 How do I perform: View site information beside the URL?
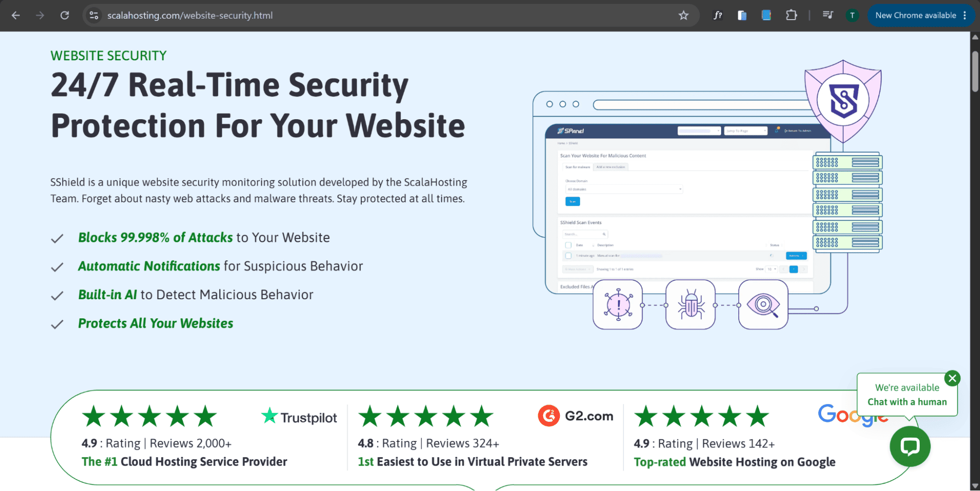94,15
